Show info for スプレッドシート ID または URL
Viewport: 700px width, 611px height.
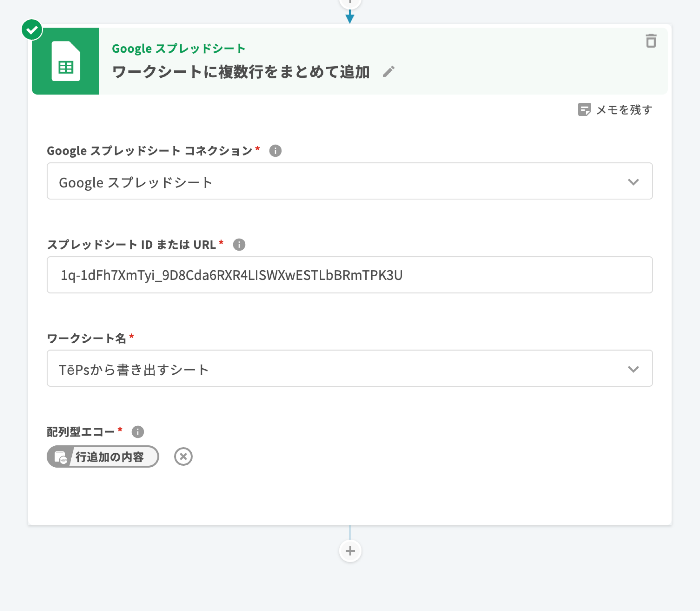[x=239, y=245]
